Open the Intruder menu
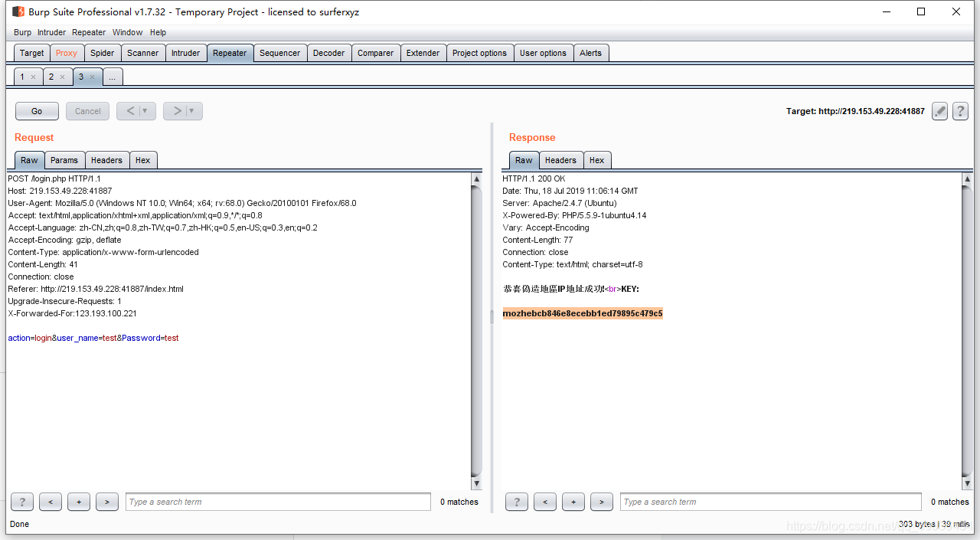Image resolution: width=980 pixels, height=540 pixels. pyautogui.click(x=52, y=32)
